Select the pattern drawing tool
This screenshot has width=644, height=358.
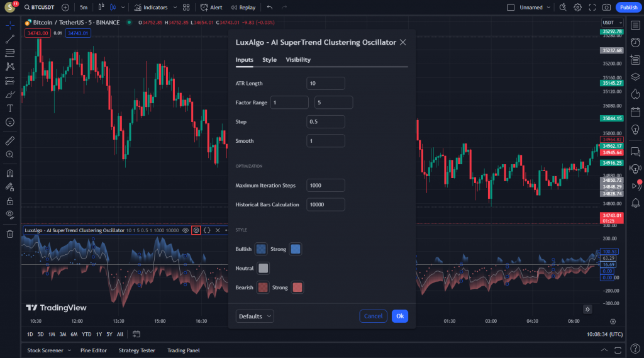10,67
